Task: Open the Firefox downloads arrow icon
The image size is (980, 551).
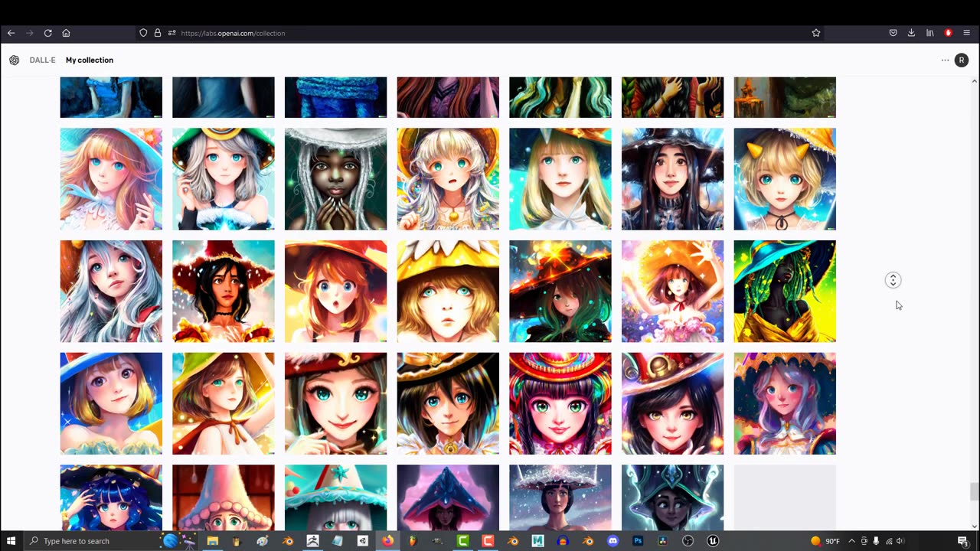Action: coord(911,33)
